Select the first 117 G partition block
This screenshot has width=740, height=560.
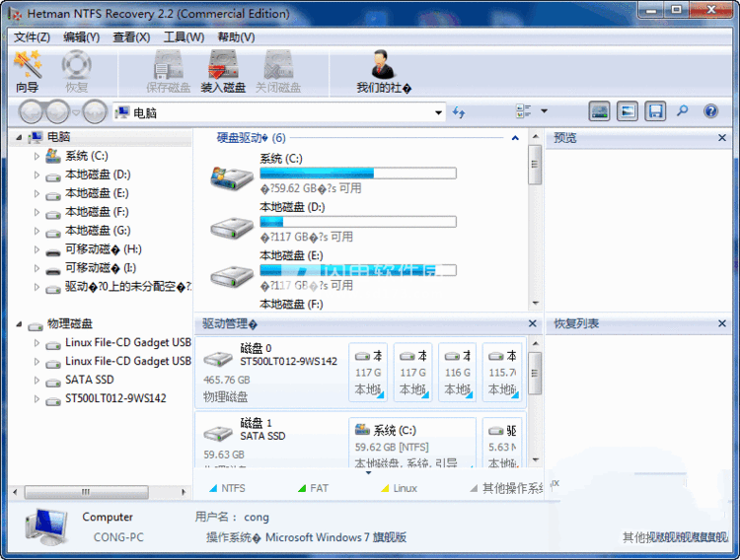coord(368,373)
